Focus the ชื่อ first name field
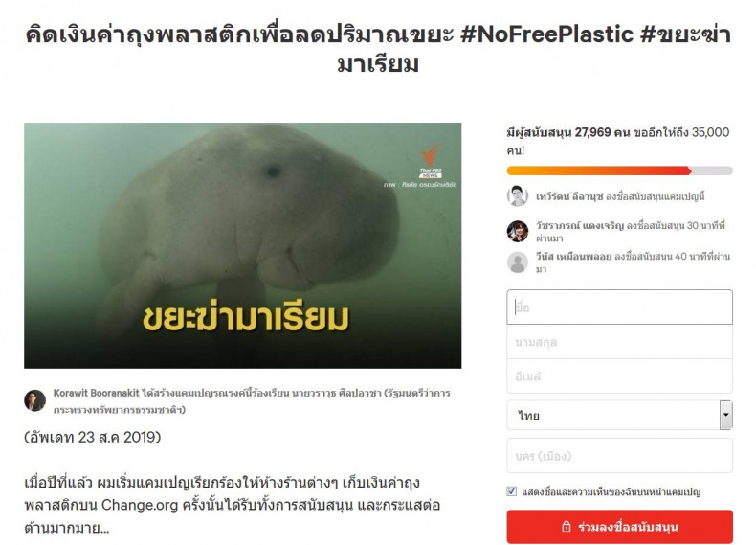The height and width of the screenshot is (545, 756). click(619, 307)
